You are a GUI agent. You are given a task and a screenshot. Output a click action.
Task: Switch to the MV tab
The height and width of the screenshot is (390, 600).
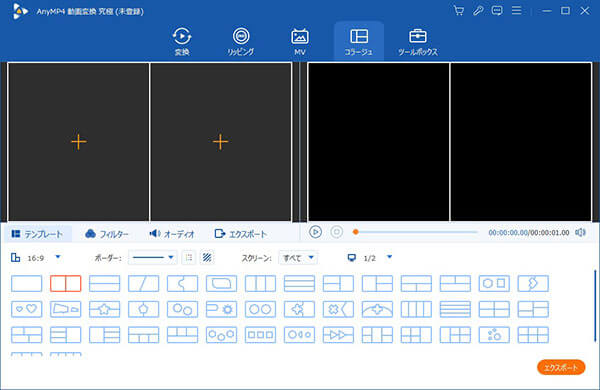click(300, 41)
